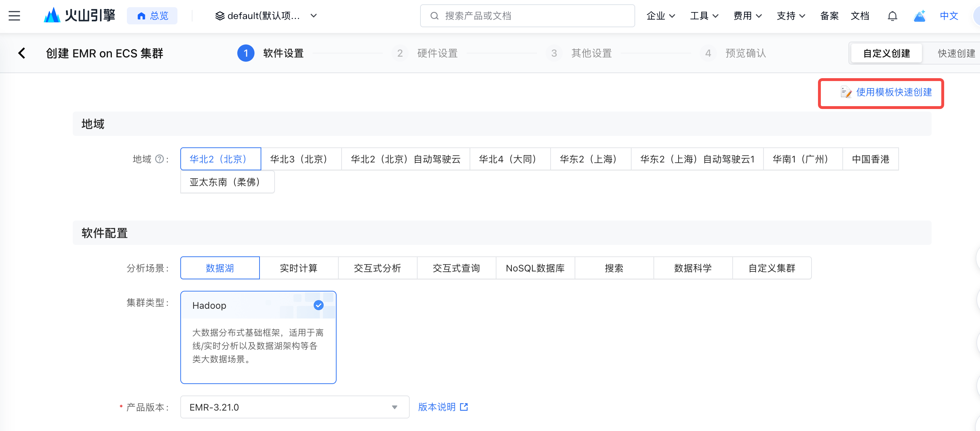980x431 pixels.
Task: Go to step 4 预览确认
Action: (733, 53)
